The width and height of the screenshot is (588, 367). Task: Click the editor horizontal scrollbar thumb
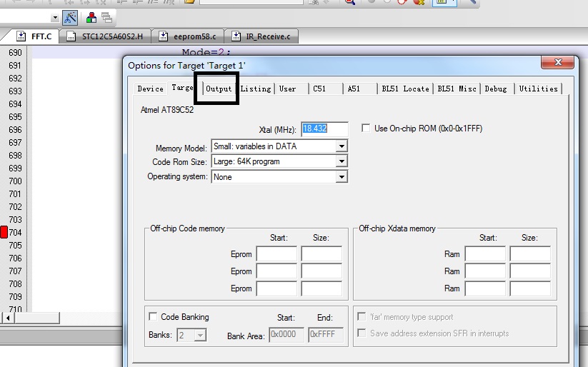[36, 318]
